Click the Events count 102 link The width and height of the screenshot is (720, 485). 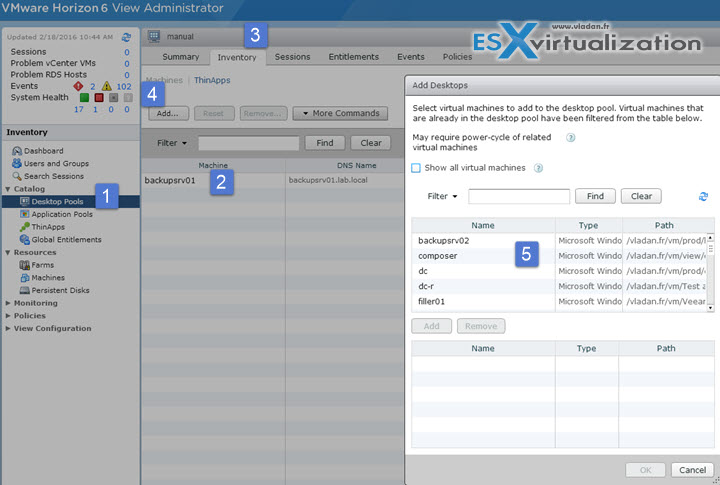coord(124,86)
